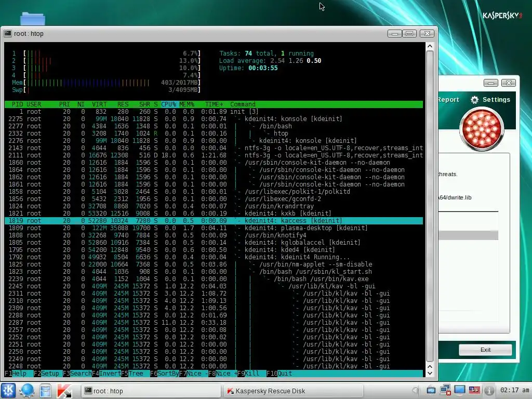Click F4 Invert in htop footer
Screen dimensions: 532x399
click(107, 373)
